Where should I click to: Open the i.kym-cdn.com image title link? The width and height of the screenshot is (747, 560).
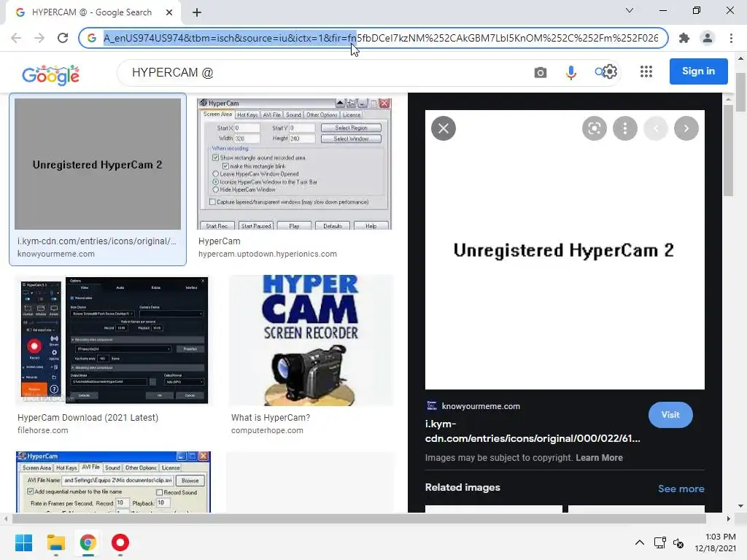(x=532, y=431)
